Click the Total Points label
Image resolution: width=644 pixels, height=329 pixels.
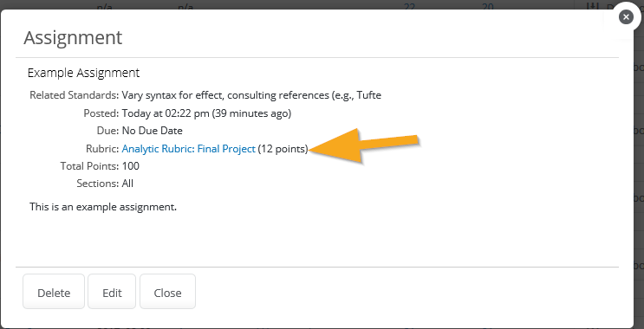coord(89,166)
